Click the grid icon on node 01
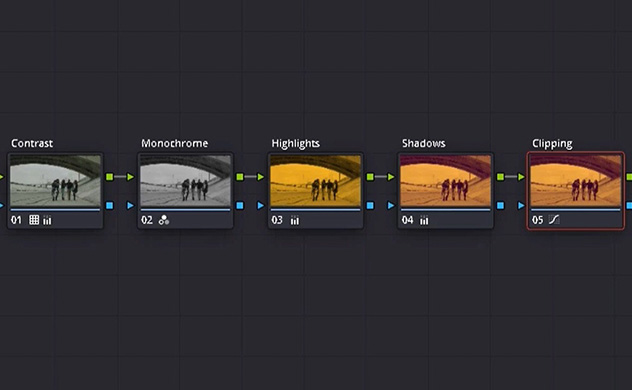632x390 pixels. pos(34,220)
